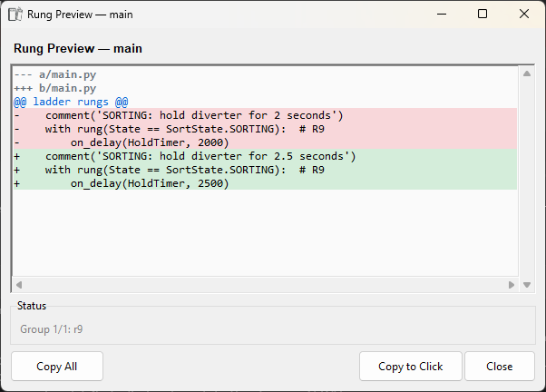
Task: Click the right arrow of the horizontal scrollbar
Action: click(x=512, y=285)
